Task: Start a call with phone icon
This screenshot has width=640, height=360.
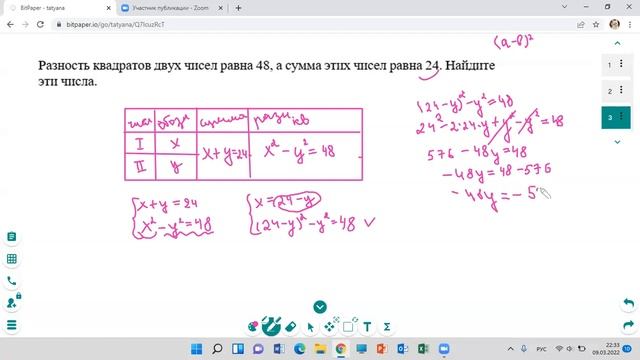Action: click(12, 281)
